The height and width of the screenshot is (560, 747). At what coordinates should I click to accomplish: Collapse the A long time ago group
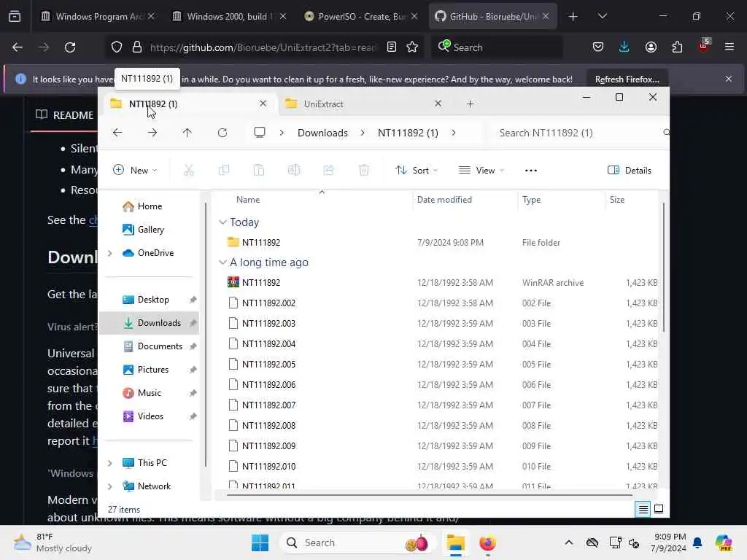tap(222, 262)
